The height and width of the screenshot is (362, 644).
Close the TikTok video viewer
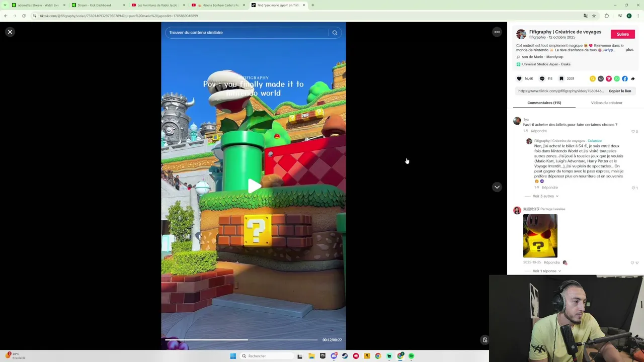point(10,32)
